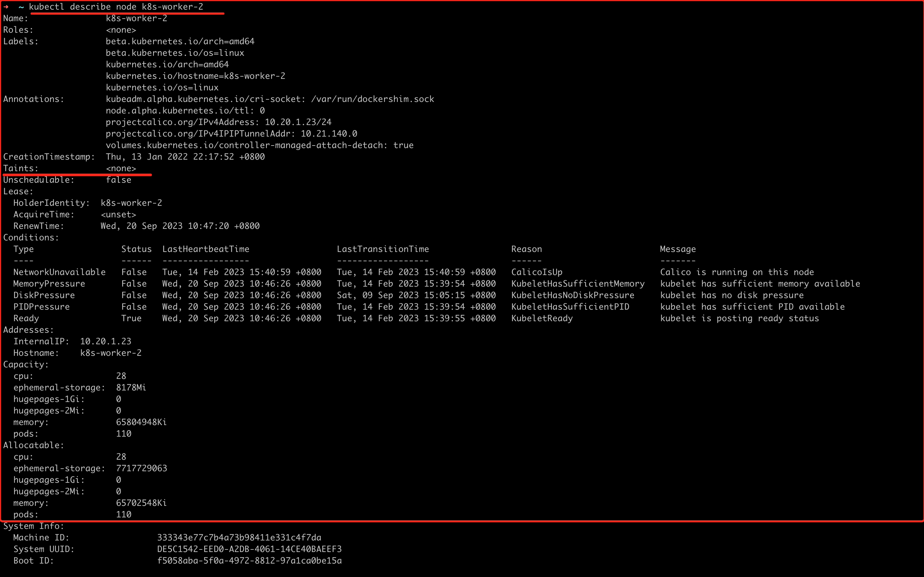The width and height of the screenshot is (924, 577).
Task: Click the Unschedulable false value
Action: tap(118, 180)
